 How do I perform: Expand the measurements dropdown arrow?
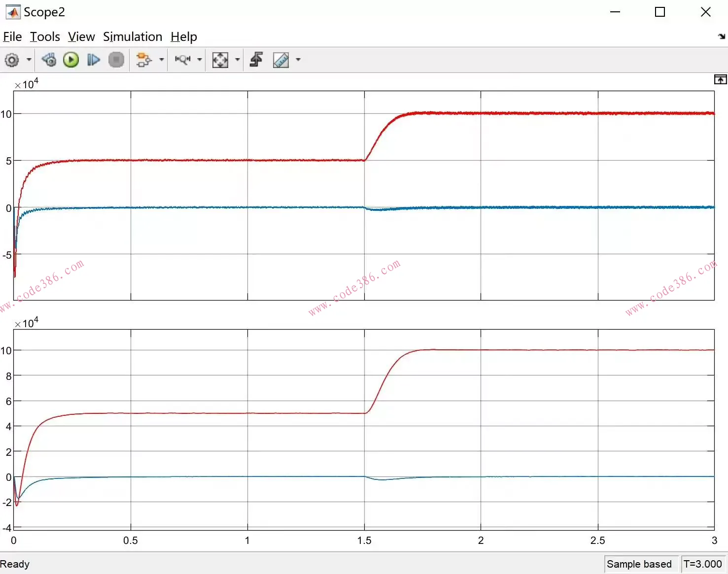tap(298, 60)
